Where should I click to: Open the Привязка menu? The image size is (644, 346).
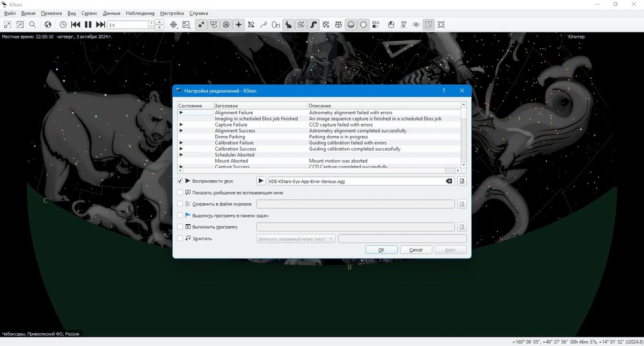click(51, 13)
